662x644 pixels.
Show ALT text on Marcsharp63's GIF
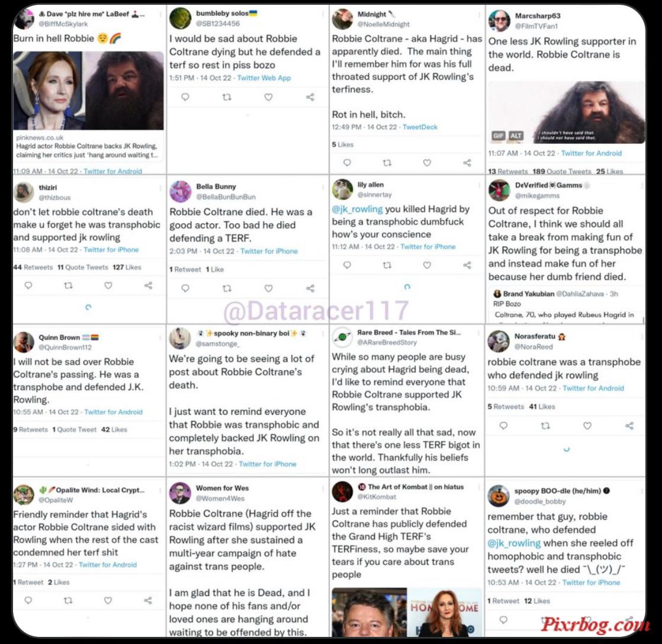tap(516, 136)
